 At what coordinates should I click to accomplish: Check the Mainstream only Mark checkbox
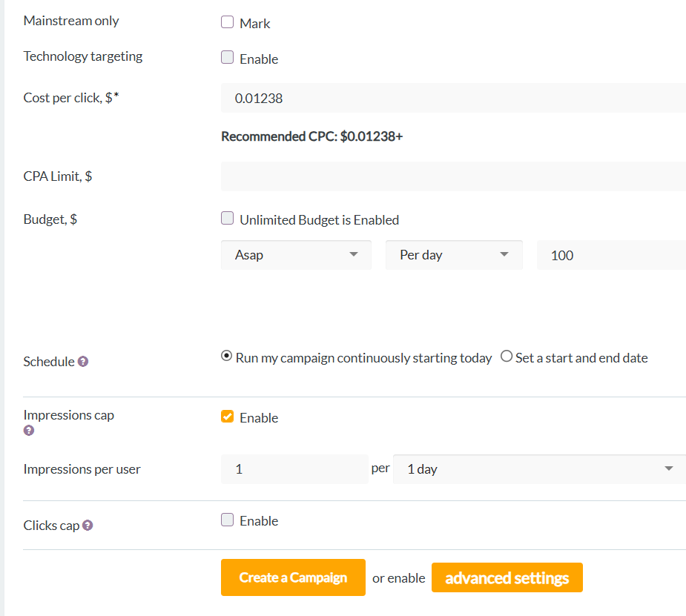click(227, 21)
